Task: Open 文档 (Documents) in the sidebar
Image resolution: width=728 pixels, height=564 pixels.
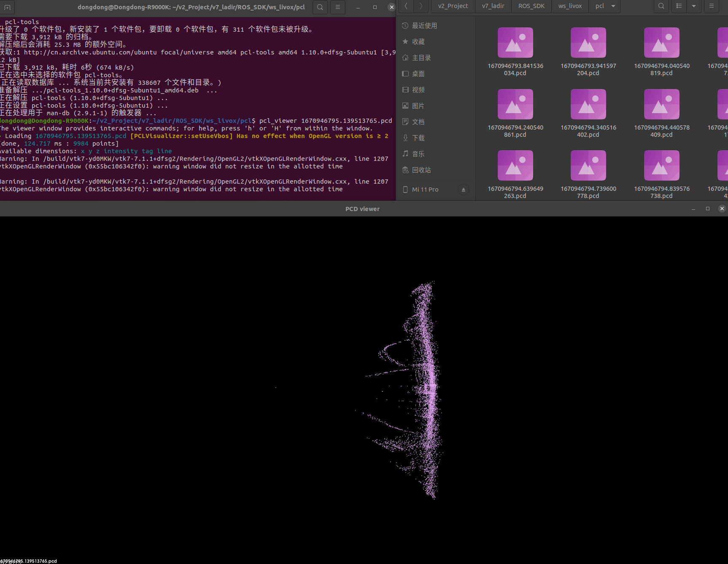Action: click(x=436, y=122)
